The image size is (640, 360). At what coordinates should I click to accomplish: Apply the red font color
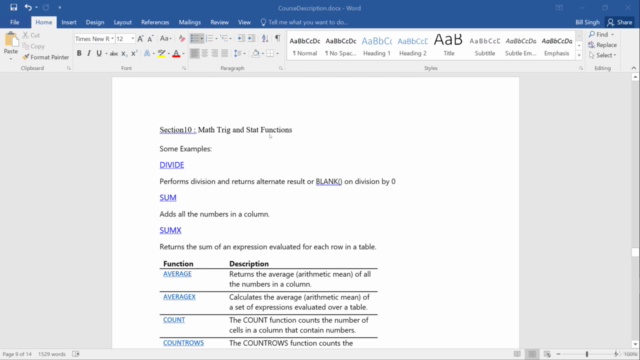click(x=176, y=53)
